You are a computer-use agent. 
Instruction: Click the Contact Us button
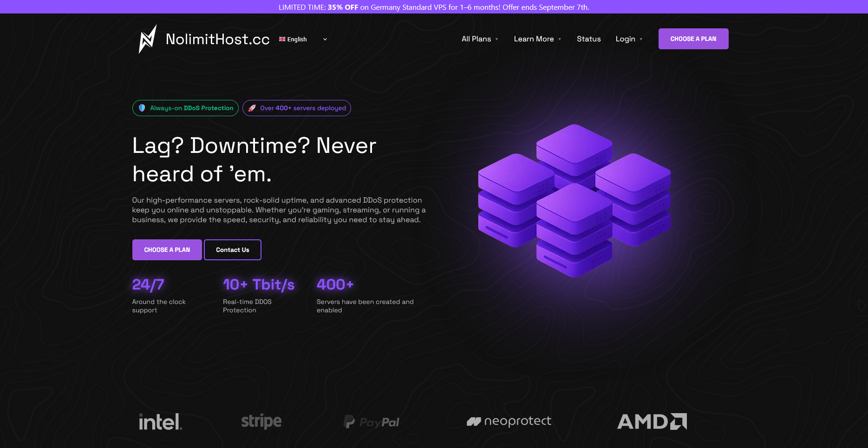click(x=233, y=250)
